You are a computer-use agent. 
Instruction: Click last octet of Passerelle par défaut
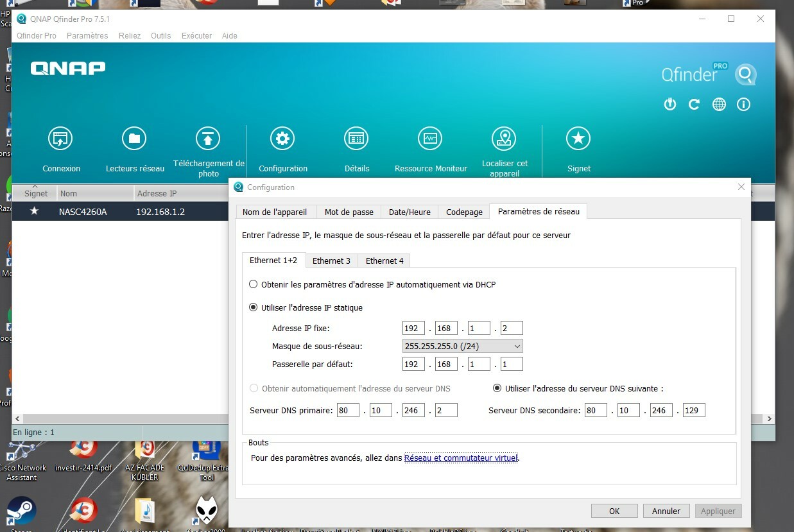[x=512, y=364]
